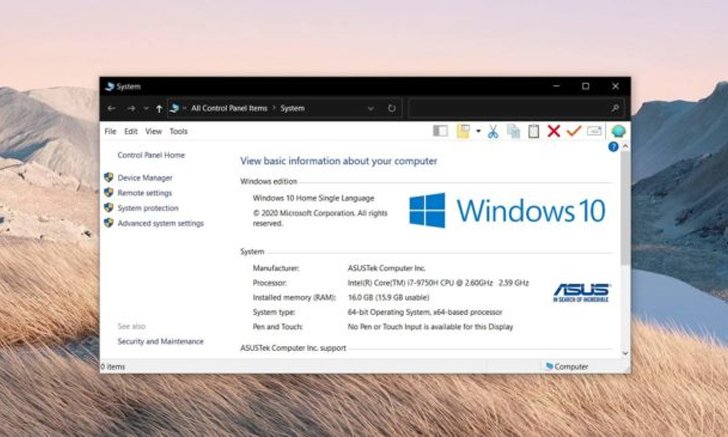
Task: Click the clipboard Paste icon
Action: [533, 131]
